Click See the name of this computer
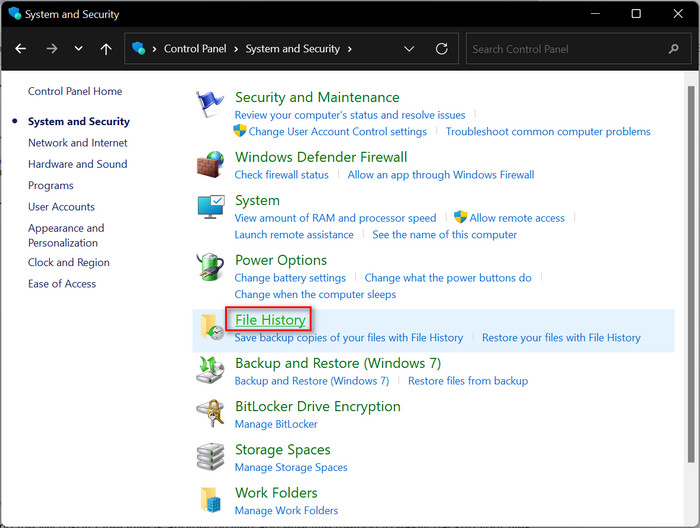Viewport: 700px width, 528px height. 444,235
